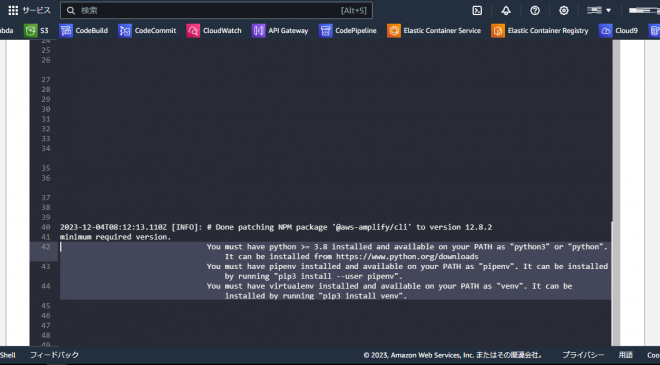Open Elastic Container Registry shortcut
Image resolution: width=660 pixels, height=365 pixels.
(540, 31)
